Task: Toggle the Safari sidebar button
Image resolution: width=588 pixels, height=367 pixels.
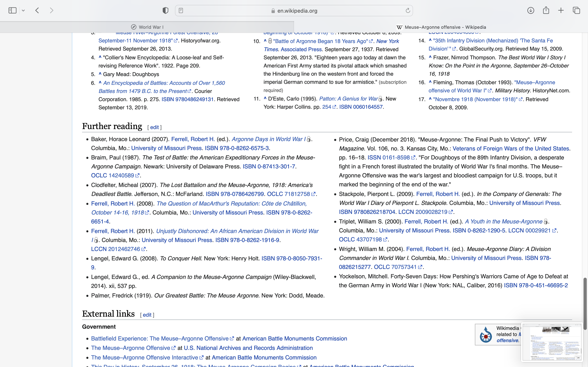Action: 12,10
